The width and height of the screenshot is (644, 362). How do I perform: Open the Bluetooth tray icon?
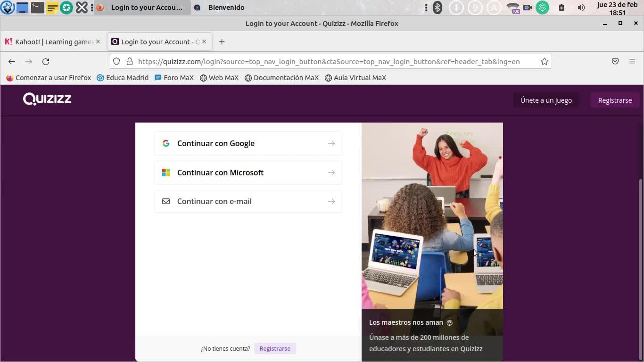[x=438, y=8]
